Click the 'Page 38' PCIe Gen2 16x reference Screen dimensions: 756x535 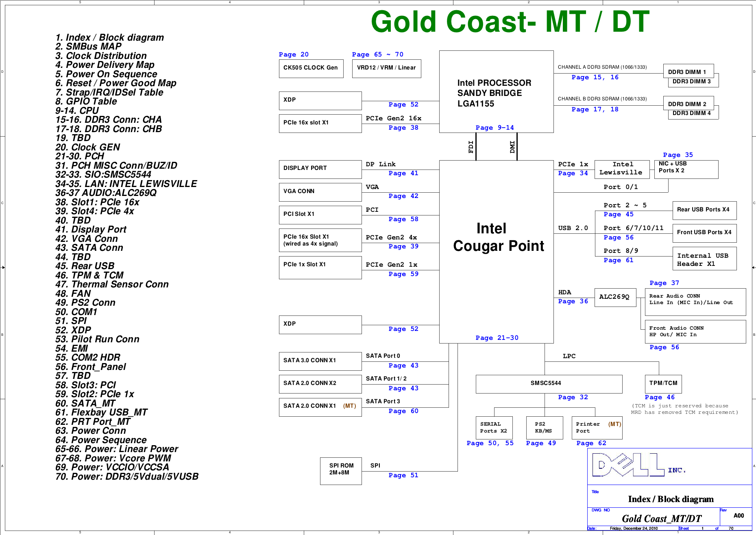403,128
